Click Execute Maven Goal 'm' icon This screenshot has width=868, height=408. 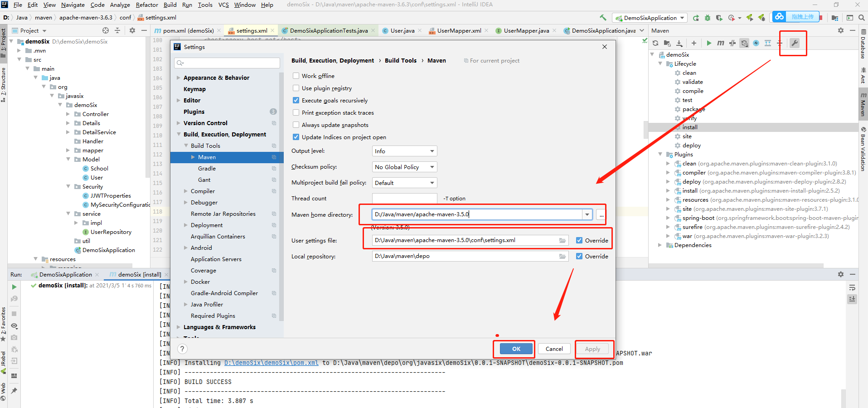721,43
